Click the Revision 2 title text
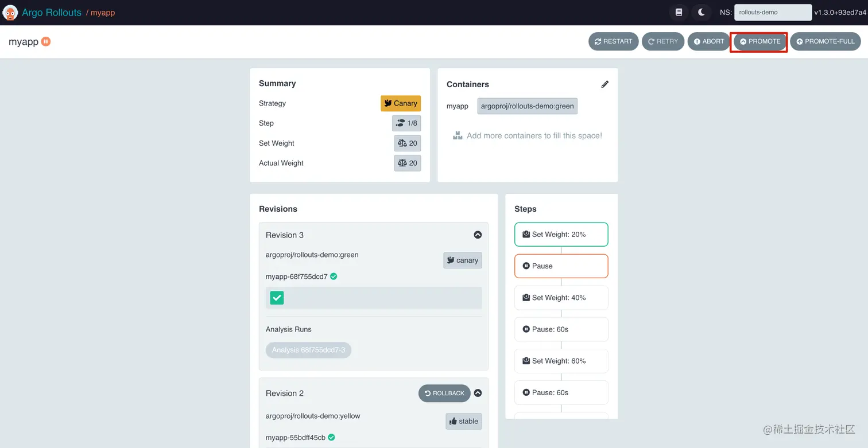Screen dimensions: 868x448 [x=285, y=394]
